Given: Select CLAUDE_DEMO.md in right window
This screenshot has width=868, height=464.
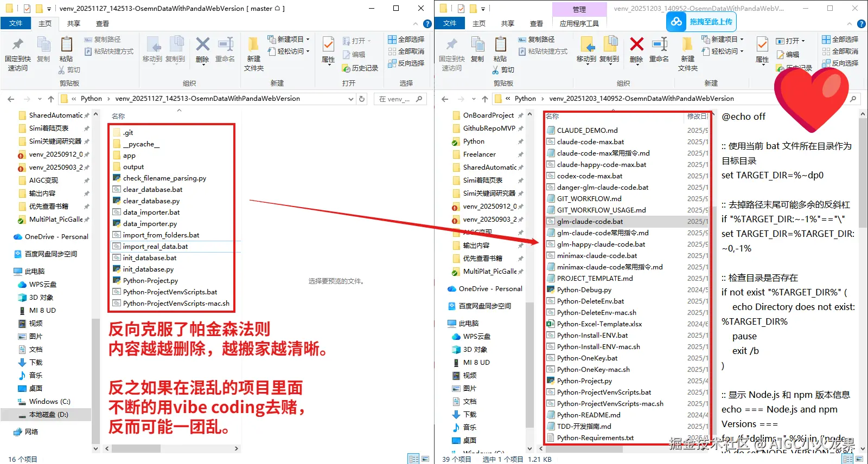Looking at the screenshot, I should 587,130.
